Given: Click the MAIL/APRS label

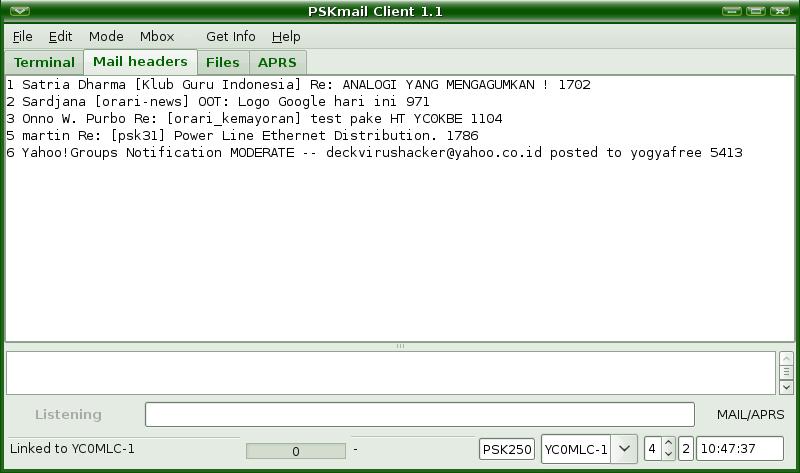Looking at the screenshot, I should [751, 414].
